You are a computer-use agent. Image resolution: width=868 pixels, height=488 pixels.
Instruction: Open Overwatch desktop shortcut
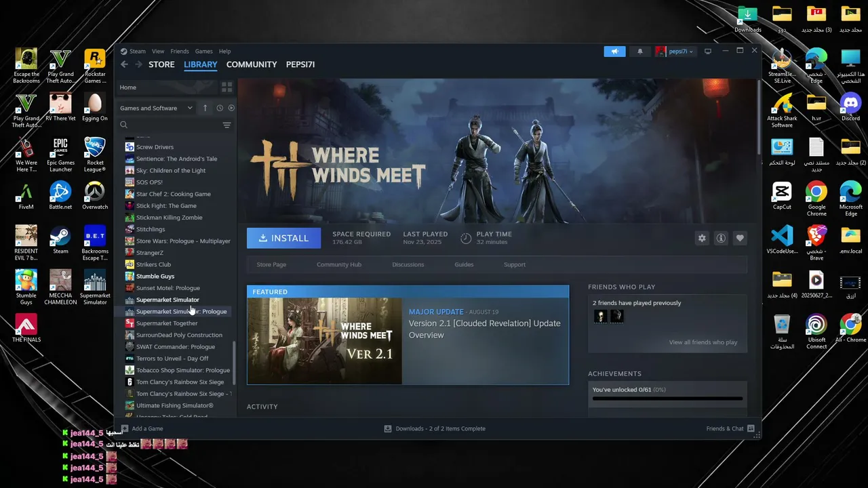(95, 196)
